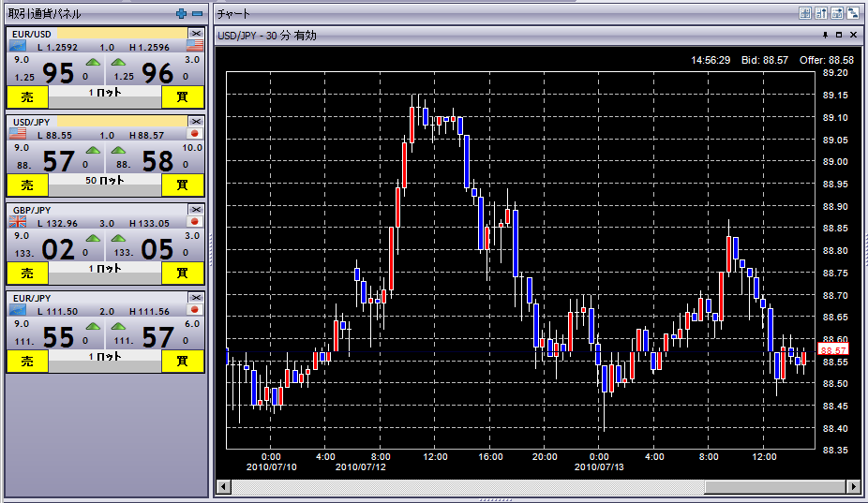Image resolution: width=868 pixels, height=503 pixels.
Task: Click the grid layout icon above the chart
Action: pyautogui.click(x=805, y=13)
